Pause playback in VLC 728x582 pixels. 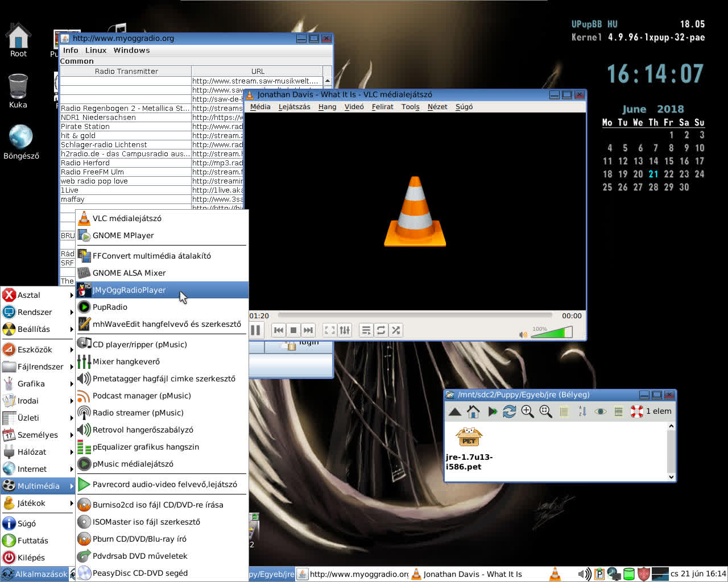click(255, 330)
